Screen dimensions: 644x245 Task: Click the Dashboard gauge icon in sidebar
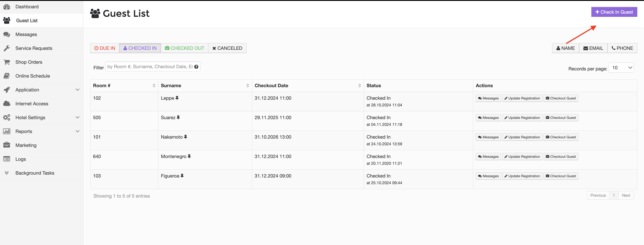(7, 7)
